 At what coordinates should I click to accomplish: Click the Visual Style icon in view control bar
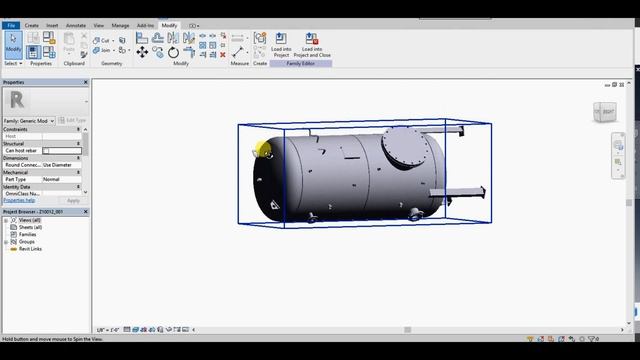pyautogui.click(x=136, y=329)
